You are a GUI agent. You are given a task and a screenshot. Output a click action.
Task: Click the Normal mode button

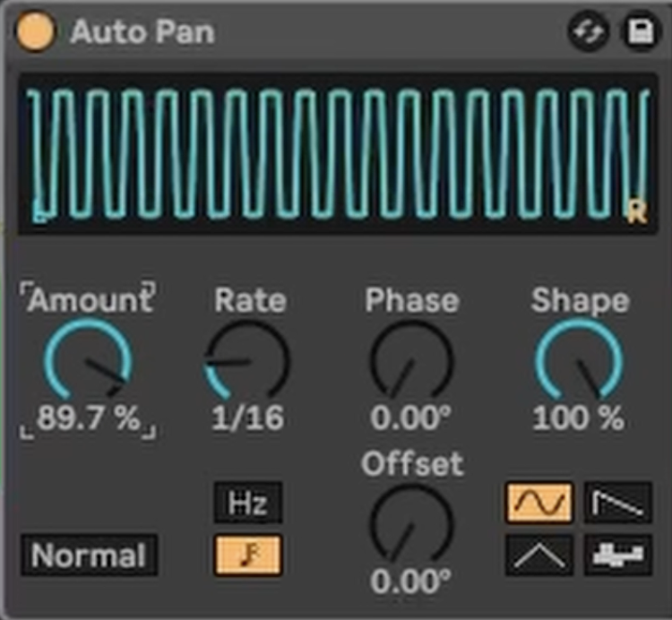[x=89, y=555]
